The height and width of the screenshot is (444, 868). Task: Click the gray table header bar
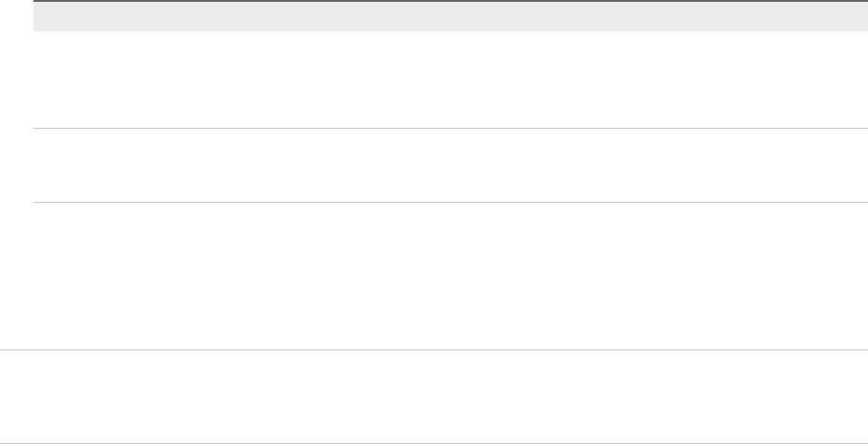pyautogui.click(x=443, y=17)
